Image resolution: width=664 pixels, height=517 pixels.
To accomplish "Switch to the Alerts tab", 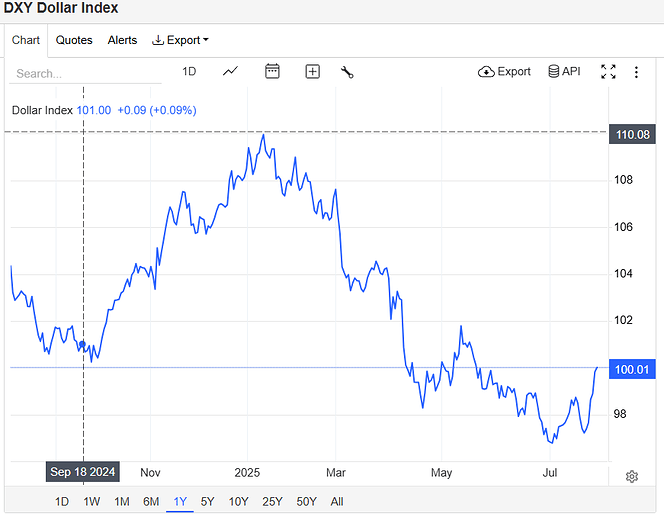I will 122,40.
